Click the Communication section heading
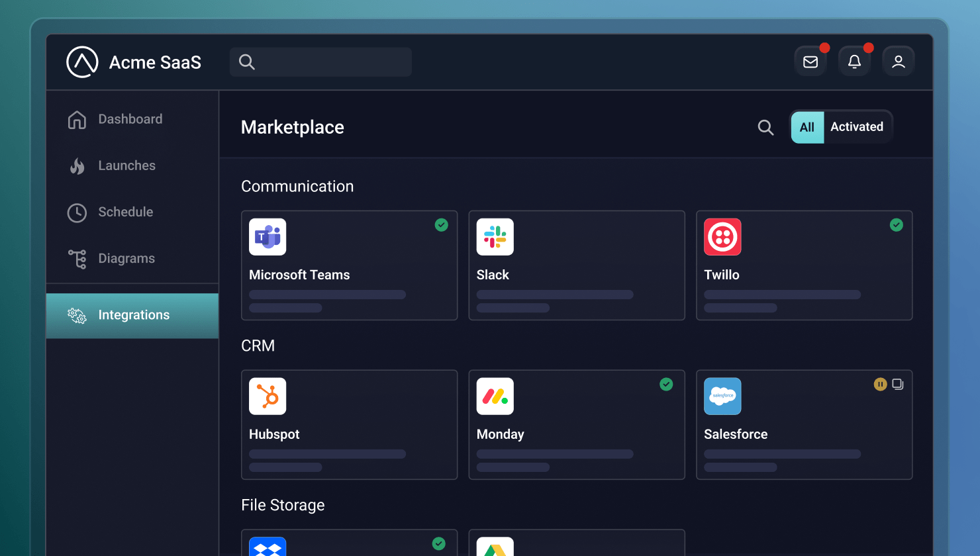 point(297,187)
